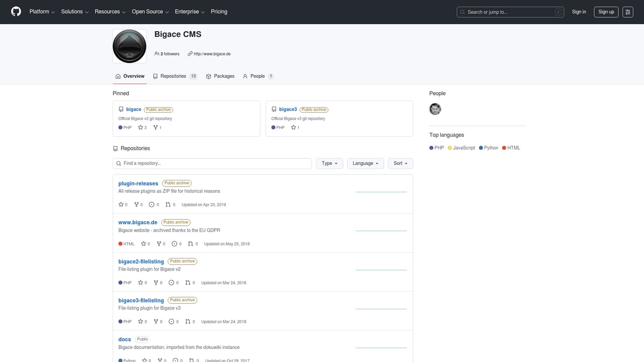
Task: Click the GitHub octocat logo
Action: [x=16, y=12]
